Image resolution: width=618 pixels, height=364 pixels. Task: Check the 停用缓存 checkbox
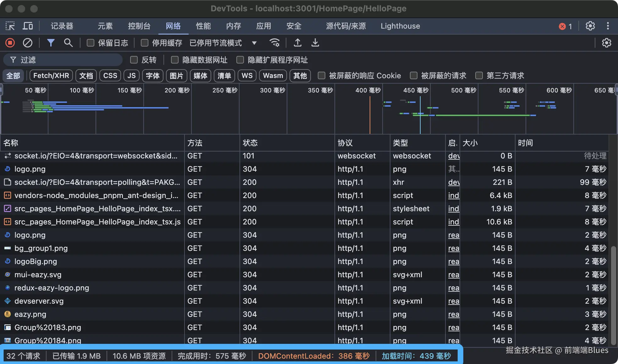pos(145,43)
